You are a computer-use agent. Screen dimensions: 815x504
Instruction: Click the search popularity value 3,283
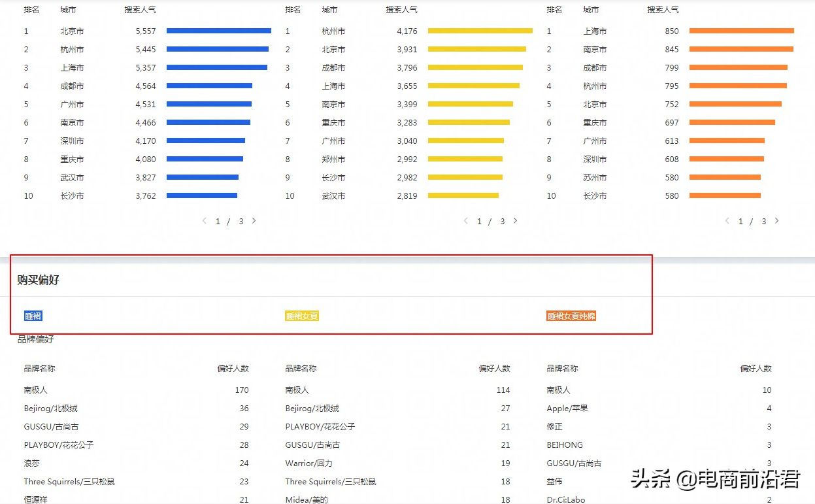point(407,123)
